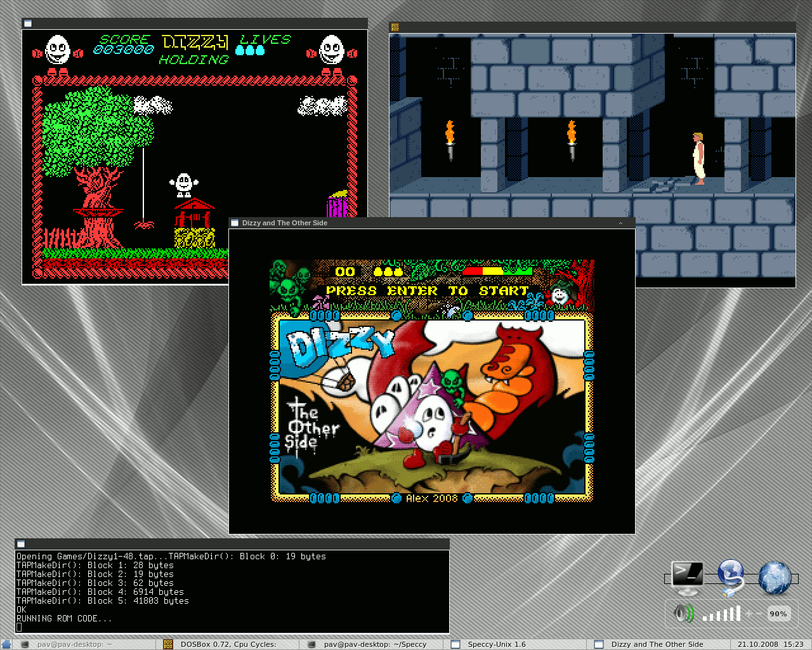Increase volume with the plus sign
Screen dimensions: 812x650
[x=749, y=614]
